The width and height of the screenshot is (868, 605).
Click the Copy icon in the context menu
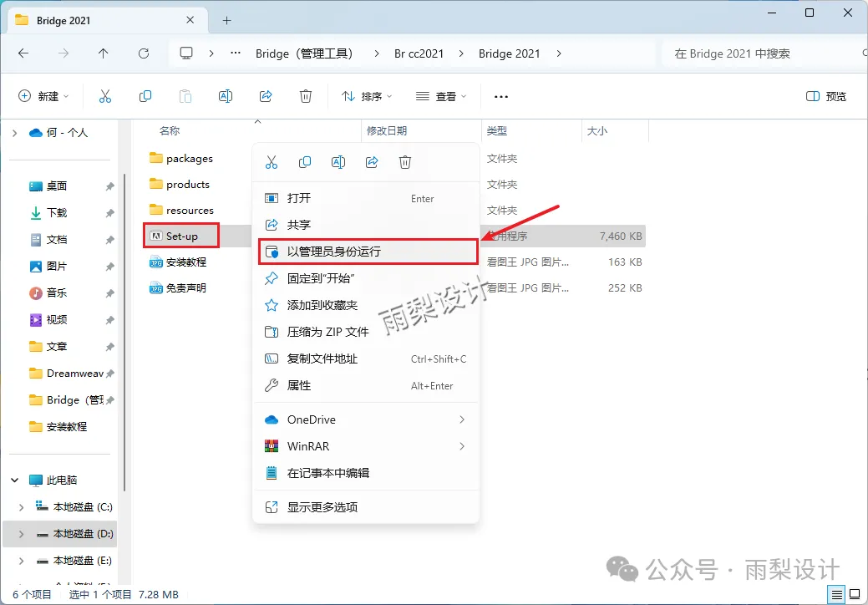click(x=304, y=162)
